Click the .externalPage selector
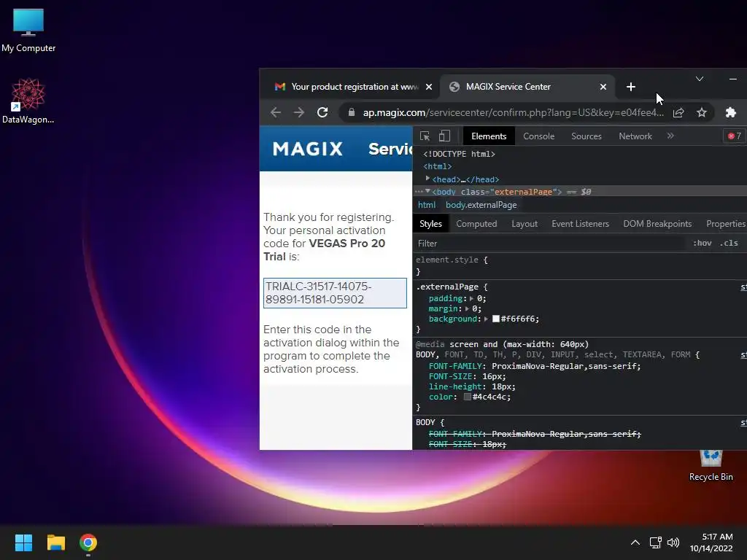Image resolution: width=747 pixels, height=560 pixels. point(447,287)
